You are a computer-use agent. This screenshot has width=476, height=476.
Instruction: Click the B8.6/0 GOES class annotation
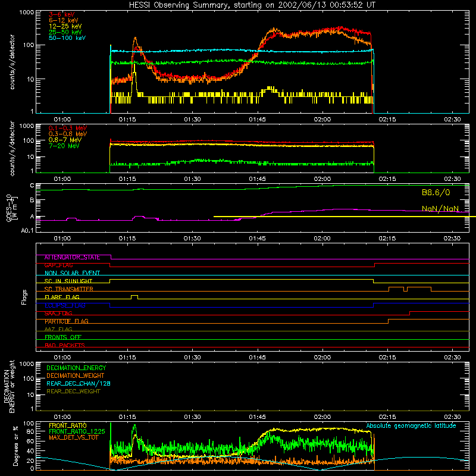click(x=436, y=192)
